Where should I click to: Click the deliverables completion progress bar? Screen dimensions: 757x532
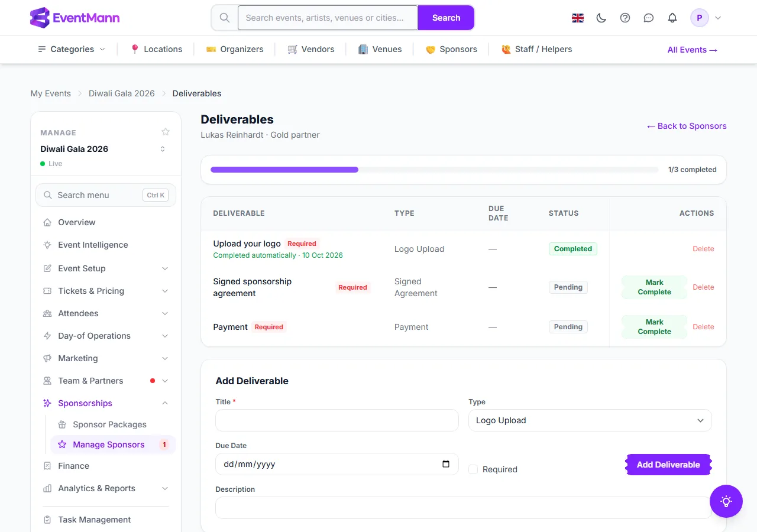[434, 170]
